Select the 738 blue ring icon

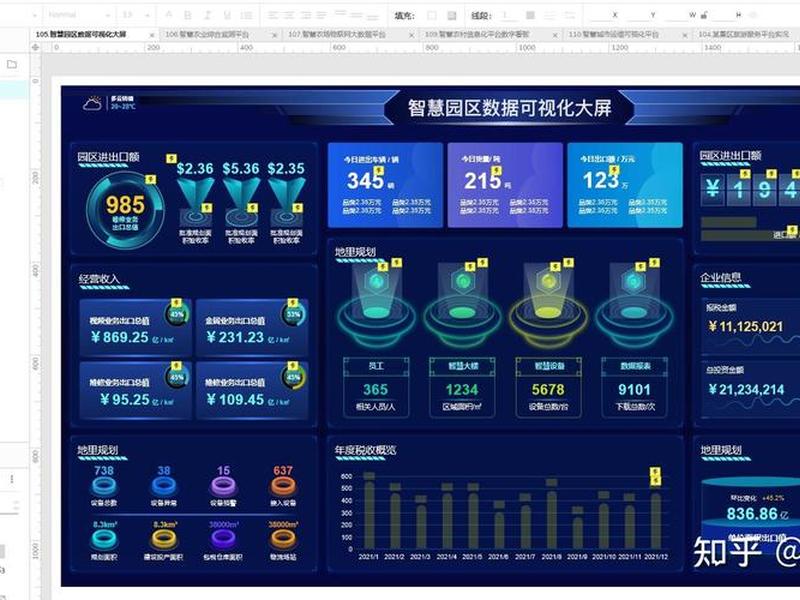point(104,486)
